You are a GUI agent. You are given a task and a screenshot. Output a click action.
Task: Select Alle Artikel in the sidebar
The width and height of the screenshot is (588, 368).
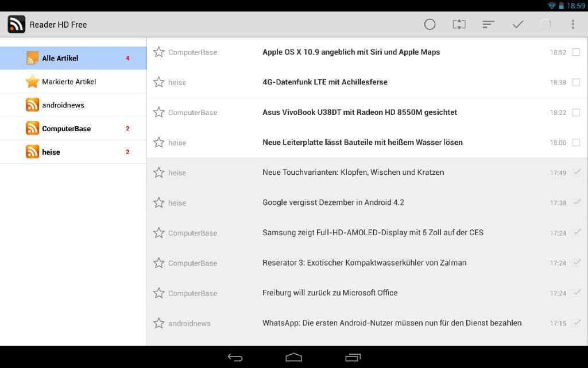coord(73,58)
